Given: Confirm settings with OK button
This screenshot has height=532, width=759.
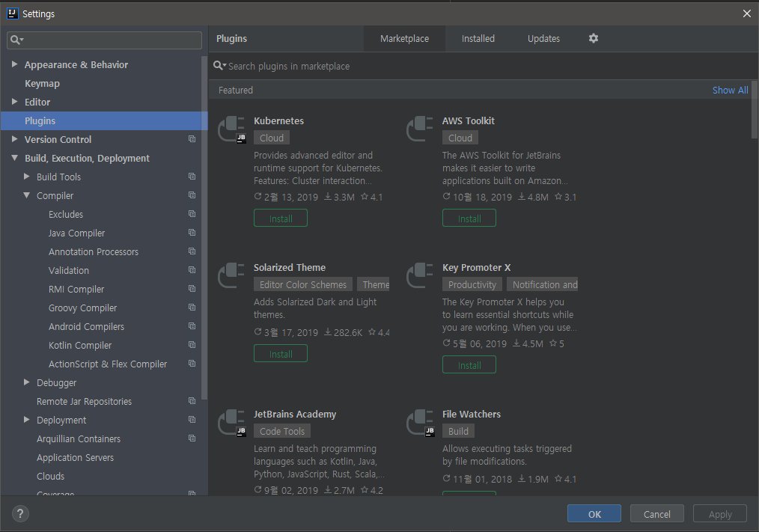Looking at the screenshot, I should pos(594,513).
